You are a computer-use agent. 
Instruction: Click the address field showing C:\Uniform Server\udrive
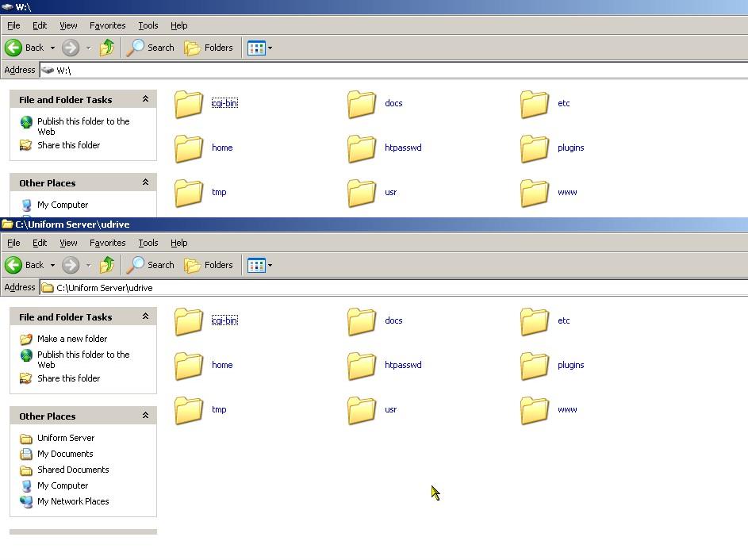click(393, 288)
